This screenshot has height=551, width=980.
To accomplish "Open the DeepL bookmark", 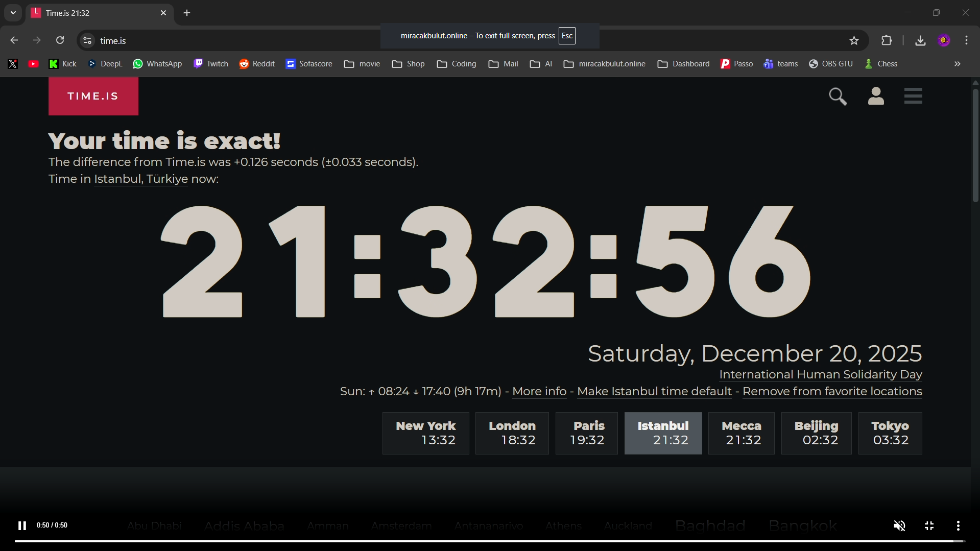I will click(105, 64).
